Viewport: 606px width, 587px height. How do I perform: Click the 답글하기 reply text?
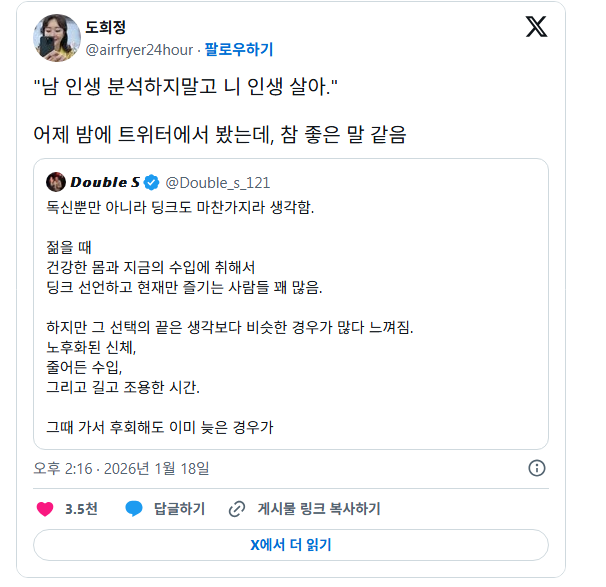pos(179,509)
